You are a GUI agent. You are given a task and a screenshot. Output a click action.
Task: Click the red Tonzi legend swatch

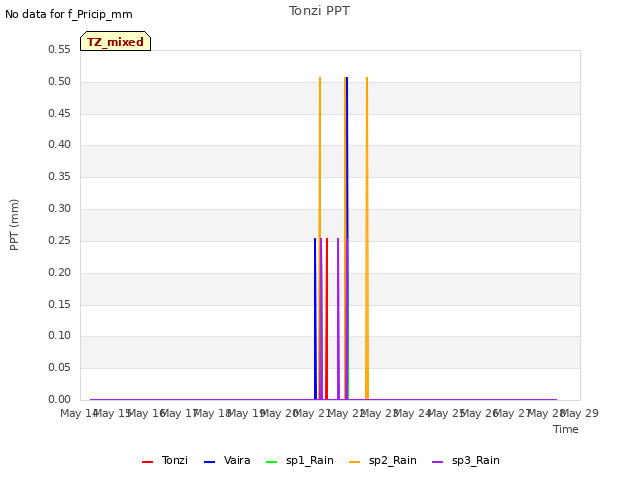147,462
